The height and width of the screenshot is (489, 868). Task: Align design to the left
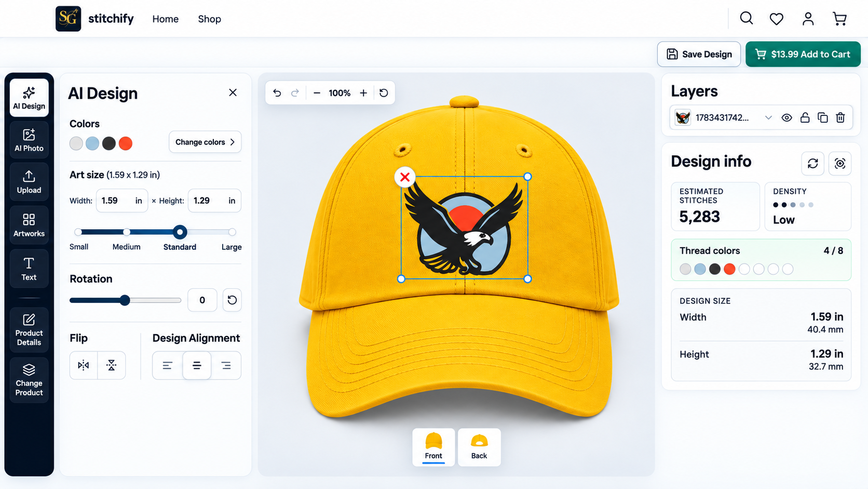167,365
